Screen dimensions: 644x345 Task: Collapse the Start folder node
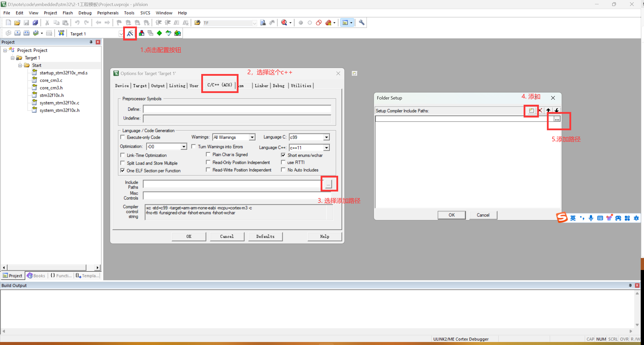click(x=20, y=65)
